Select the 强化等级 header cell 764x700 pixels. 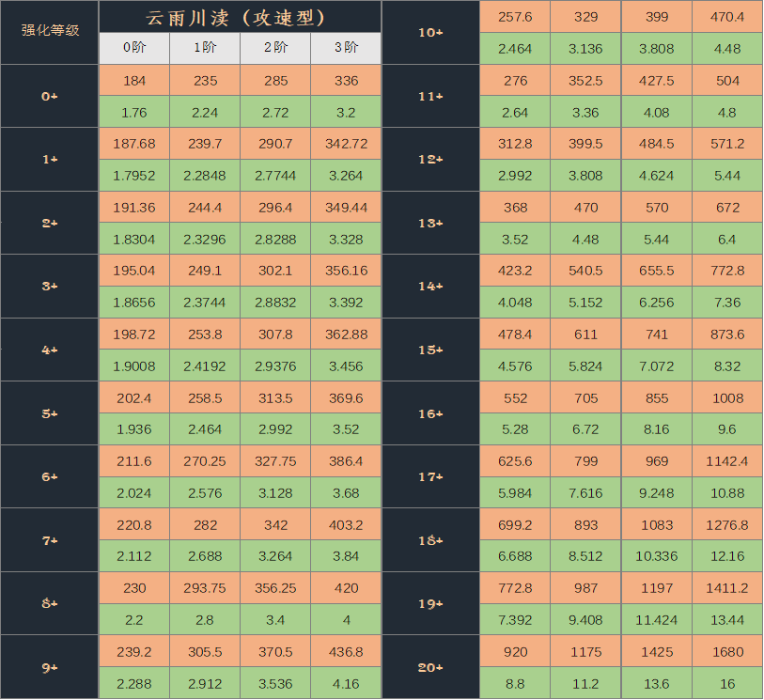50,32
